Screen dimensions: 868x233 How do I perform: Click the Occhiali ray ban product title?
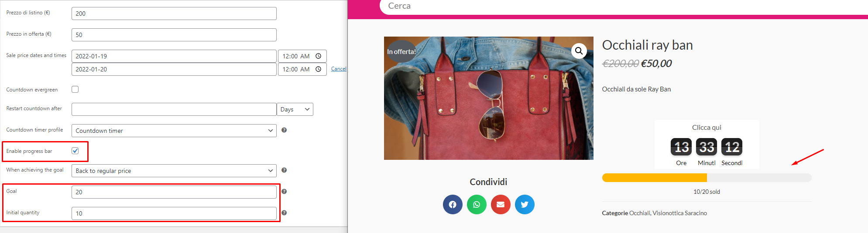pyautogui.click(x=647, y=45)
